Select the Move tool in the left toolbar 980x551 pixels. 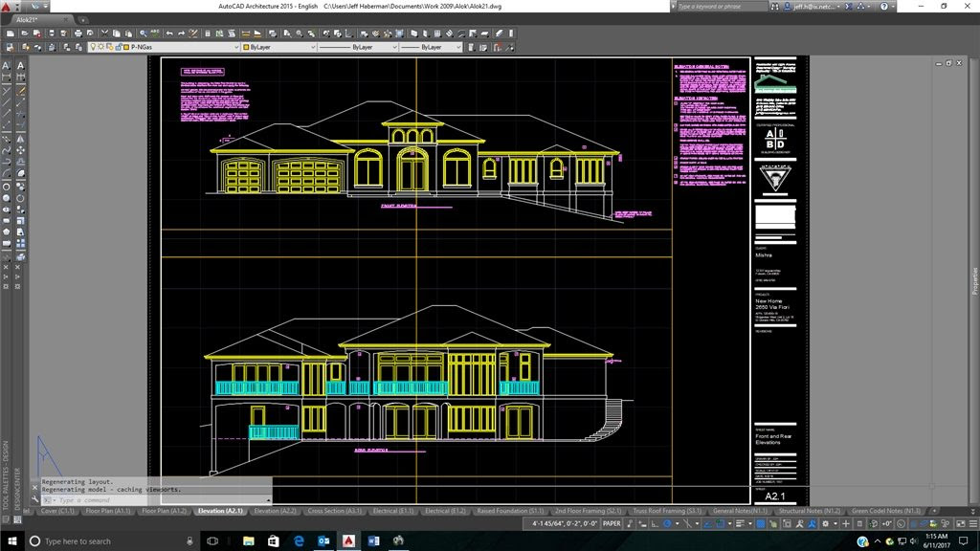pos(21,148)
